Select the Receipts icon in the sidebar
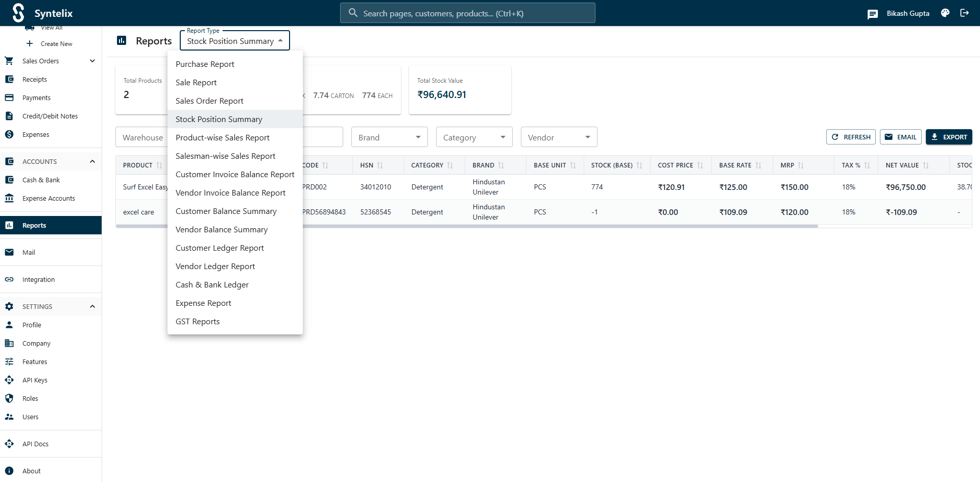Image resolution: width=980 pixels, height=482 pixels. point(9,79)
